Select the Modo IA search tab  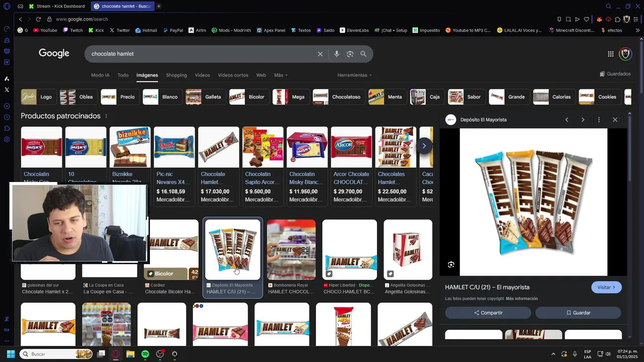(x=100, y=75)
